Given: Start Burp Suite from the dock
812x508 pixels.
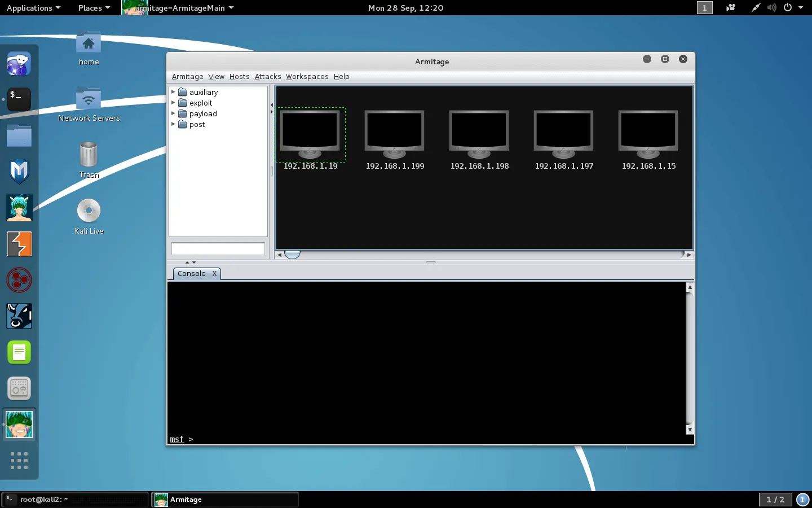Looking at the screenshot, I should [x=19, y=244].
